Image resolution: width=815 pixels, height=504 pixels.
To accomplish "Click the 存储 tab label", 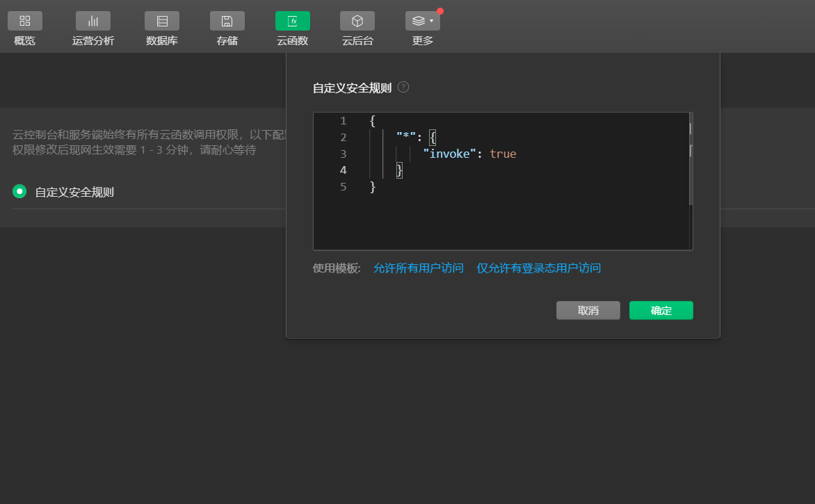I will [227, 41].
